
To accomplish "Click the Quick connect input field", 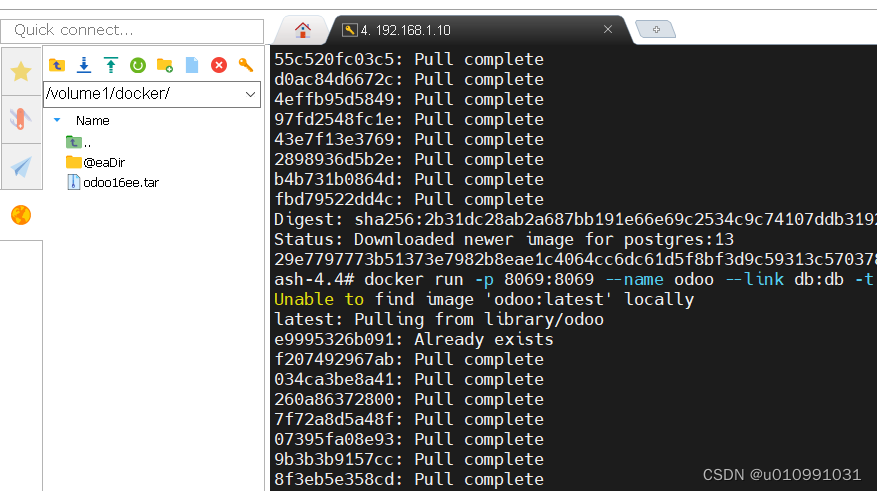I will 132,30.
